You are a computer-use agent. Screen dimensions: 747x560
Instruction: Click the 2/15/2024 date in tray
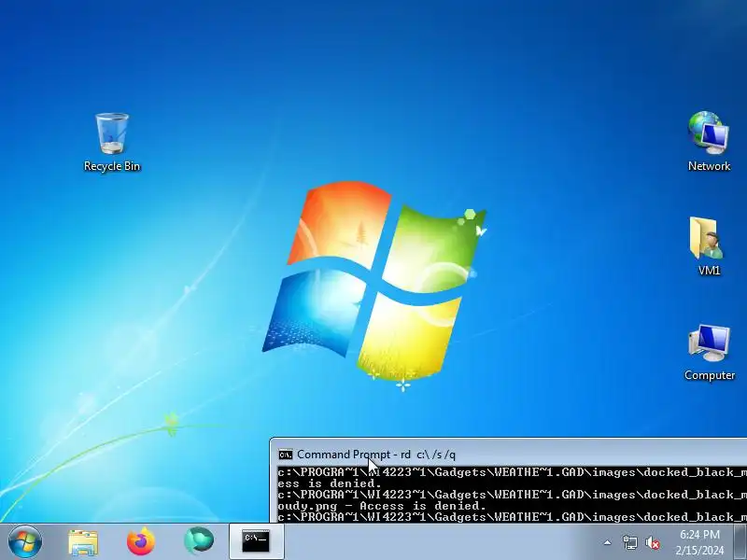pos(699,551)
